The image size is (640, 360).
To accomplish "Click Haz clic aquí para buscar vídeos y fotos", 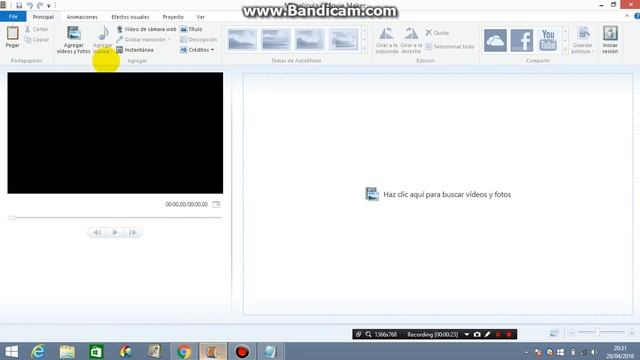I will click(438, 194).
